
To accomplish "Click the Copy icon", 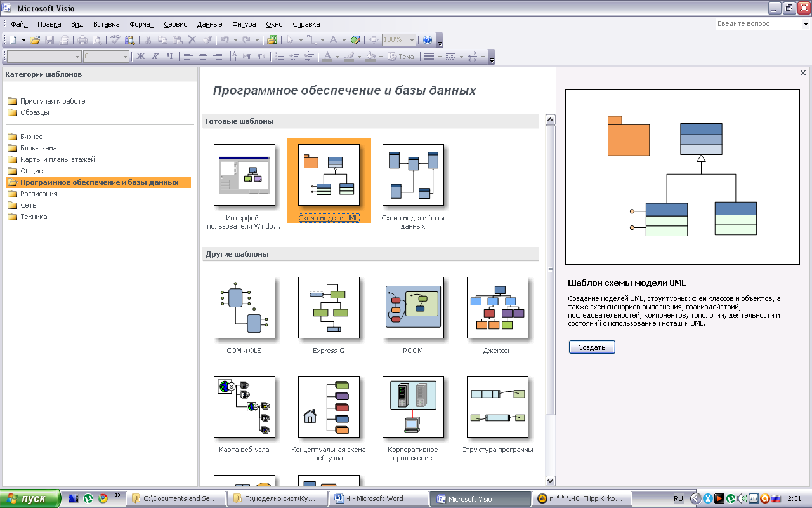I will (x=162, y=40).
